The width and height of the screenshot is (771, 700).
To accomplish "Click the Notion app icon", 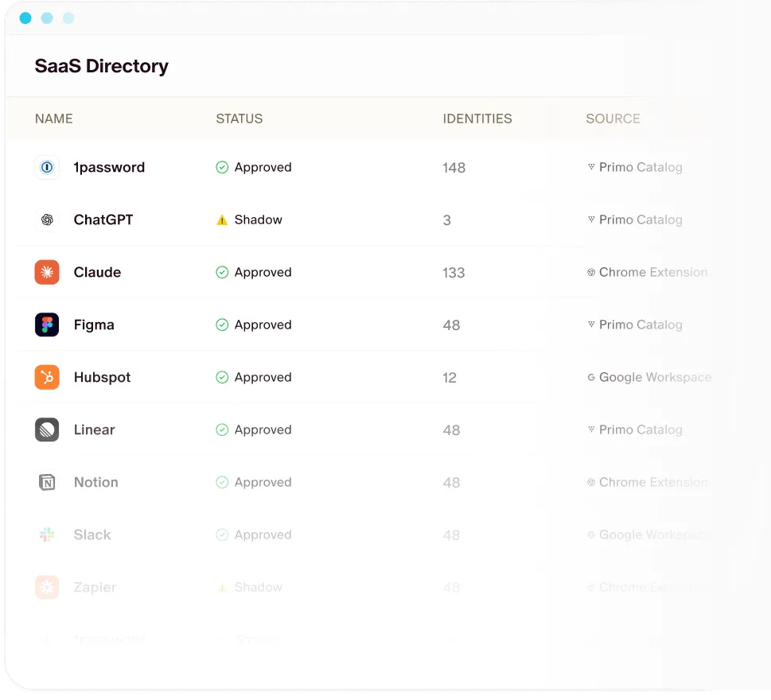I will [x=47, y=482].
